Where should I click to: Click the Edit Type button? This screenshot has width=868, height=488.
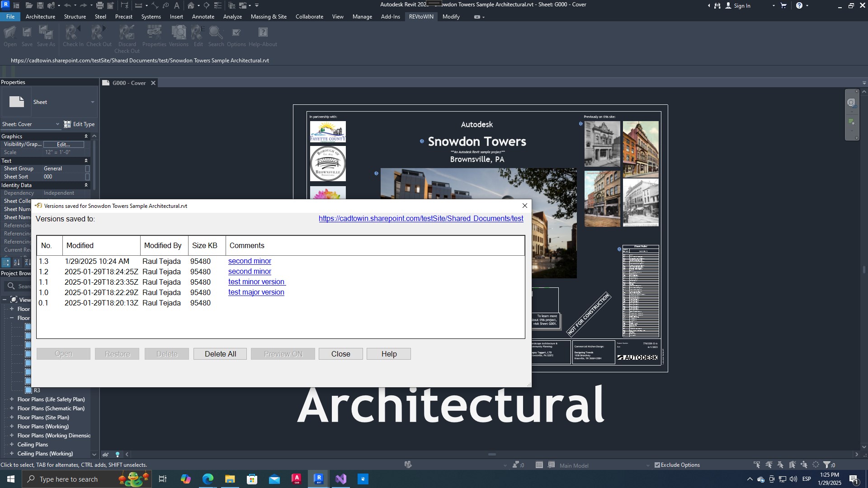click(79, 124)
